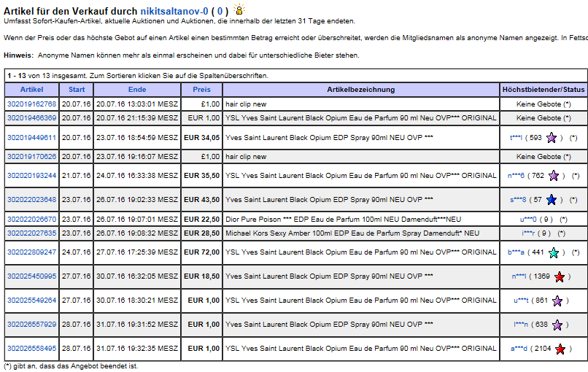Image resolution: width=588 pixels, height=372 pixels.
Task: Click the Artikelbezeichnung column header
Action: point(360,89)
